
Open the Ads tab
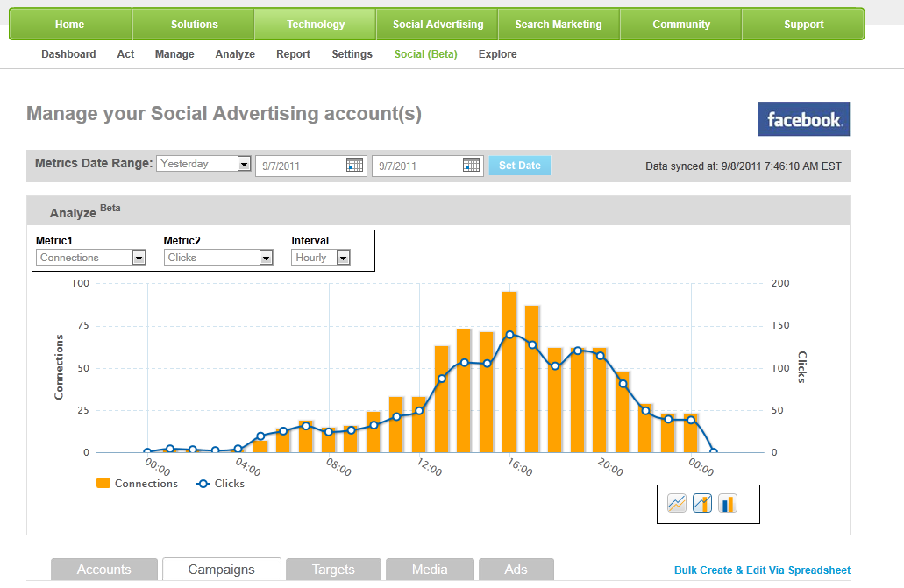click(x=516, y=570)
